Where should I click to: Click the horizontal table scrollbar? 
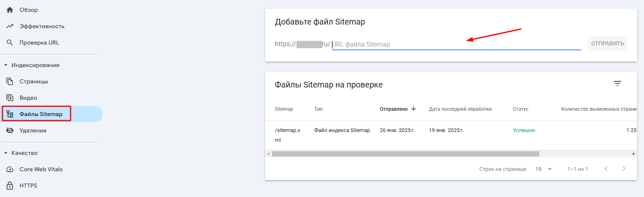(x=405, y=154)
